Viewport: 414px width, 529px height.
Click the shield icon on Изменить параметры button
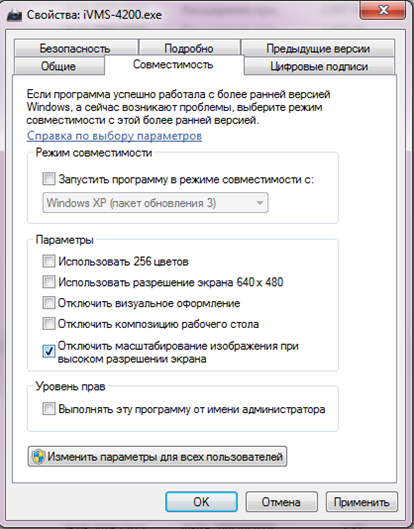click(38, 457)
